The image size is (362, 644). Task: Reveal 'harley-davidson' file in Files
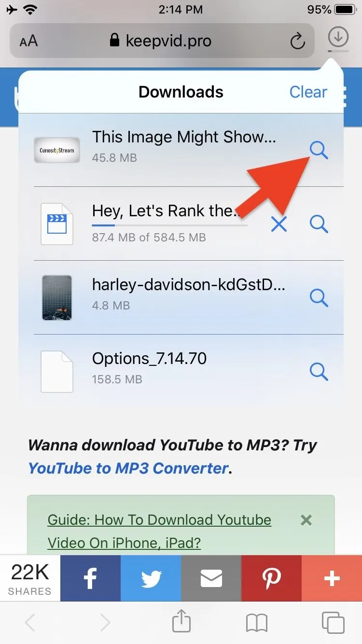coord(319,297)
